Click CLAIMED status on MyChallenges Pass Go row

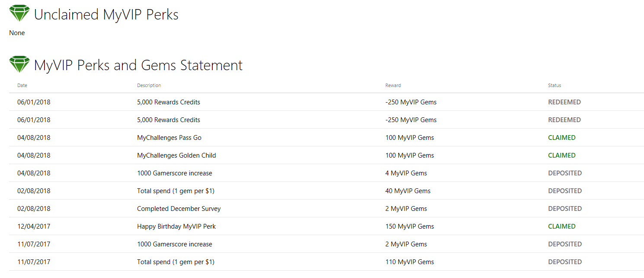(561, 138)
